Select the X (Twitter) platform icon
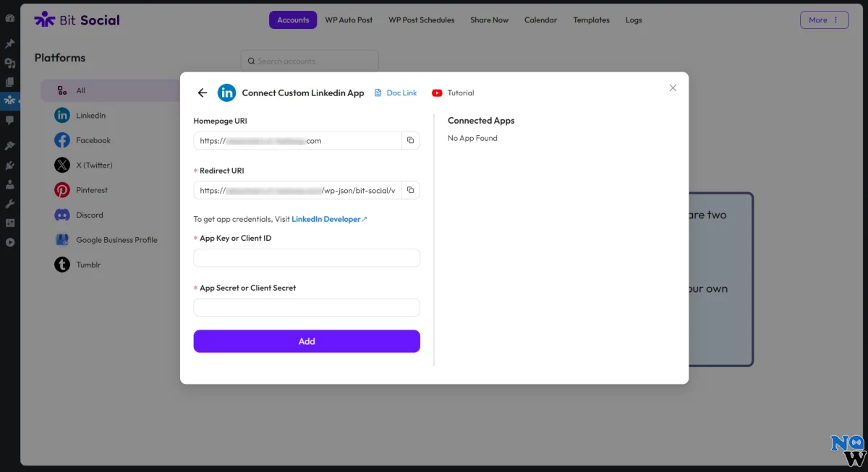 coord(63,165)
